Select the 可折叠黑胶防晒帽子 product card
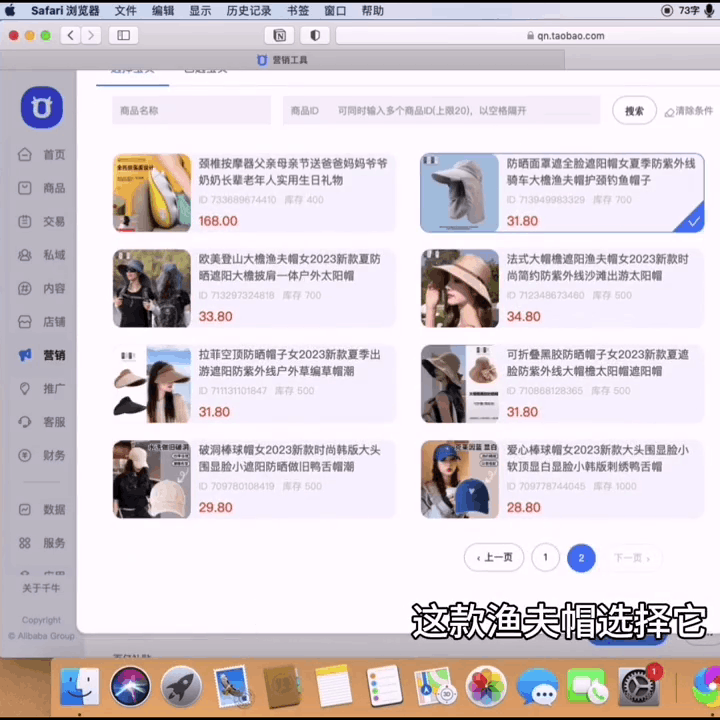This screenshot has height=720, width=720. [x=562, y=384]
